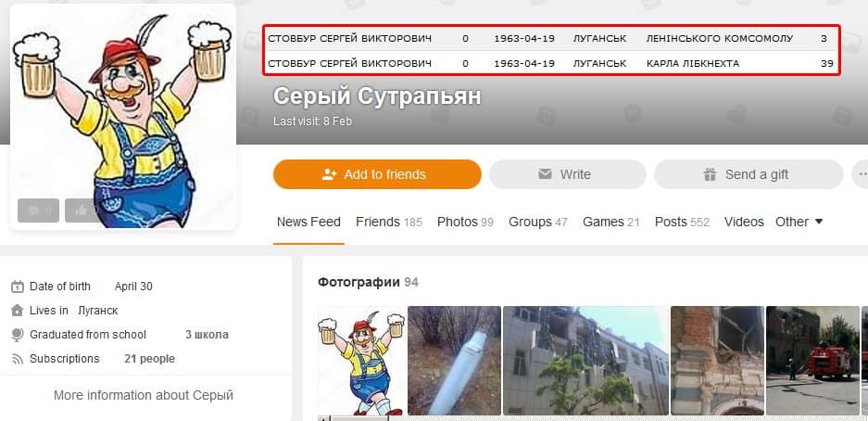Image resolution: width=868 pixels, height=421 pixels.
Task: Open the fire truck photo thumbnail
Action: point(812,361)
